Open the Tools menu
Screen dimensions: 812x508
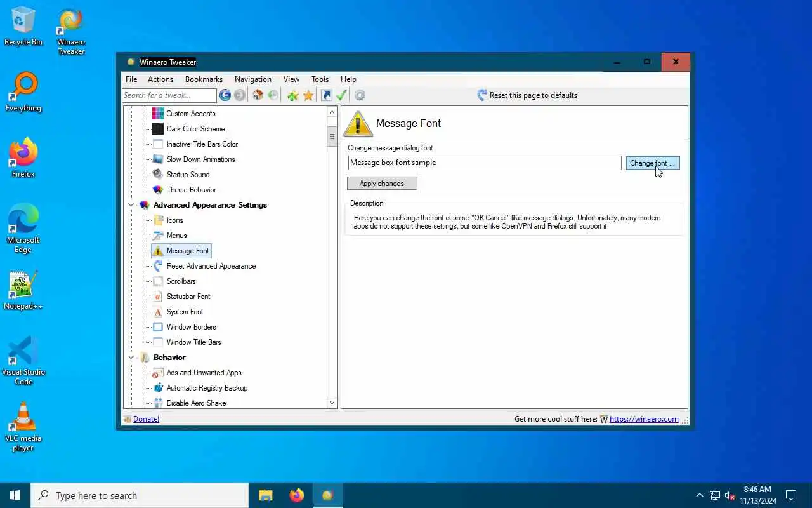(320, 79)
